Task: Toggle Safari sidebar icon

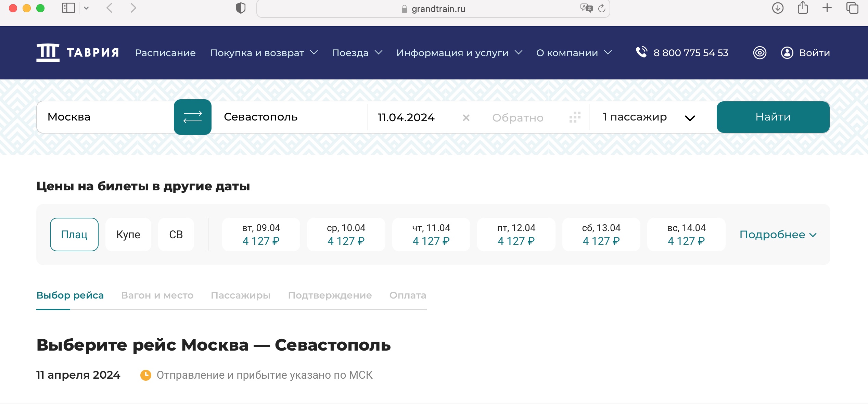Action: (68, 8)
